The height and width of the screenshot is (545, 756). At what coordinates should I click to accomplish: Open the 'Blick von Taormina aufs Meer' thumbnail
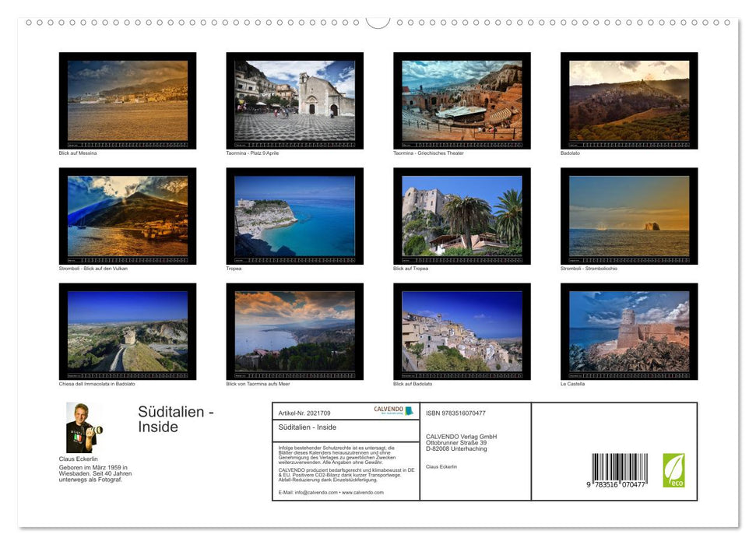pyautogui.click(x=294, y=331)
